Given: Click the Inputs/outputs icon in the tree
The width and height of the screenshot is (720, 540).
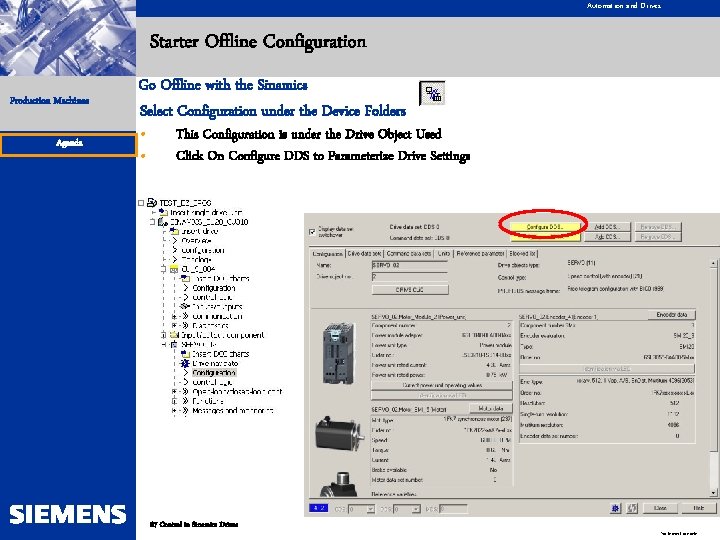Looking at the screenshot, I should coord(185,306).
